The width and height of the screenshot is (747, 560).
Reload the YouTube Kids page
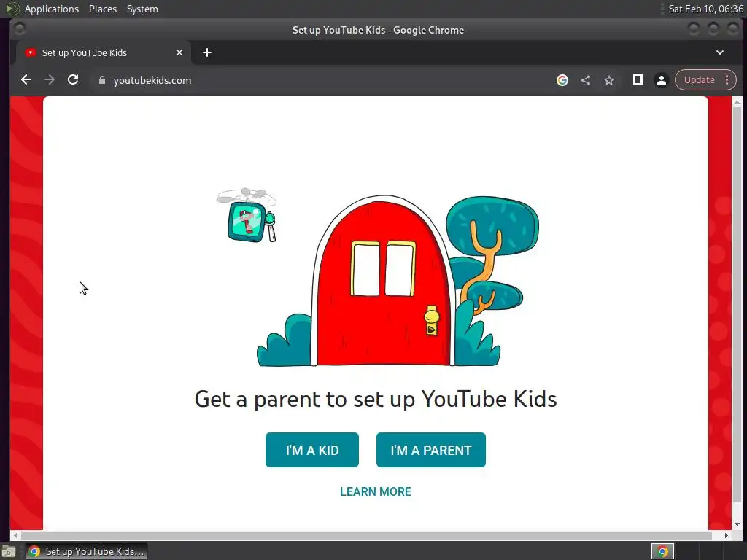[73, 80]
